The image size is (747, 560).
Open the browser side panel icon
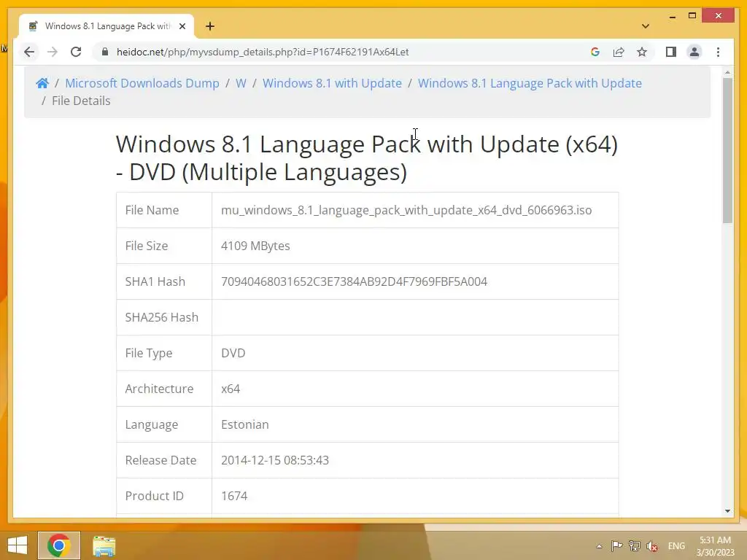pos(671,52)
